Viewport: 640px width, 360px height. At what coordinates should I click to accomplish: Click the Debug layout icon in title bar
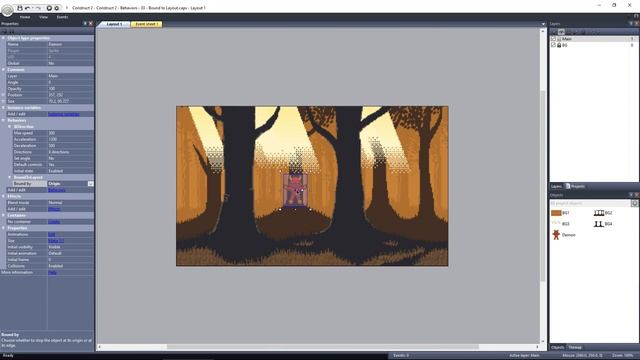click(x=57, y=8)
